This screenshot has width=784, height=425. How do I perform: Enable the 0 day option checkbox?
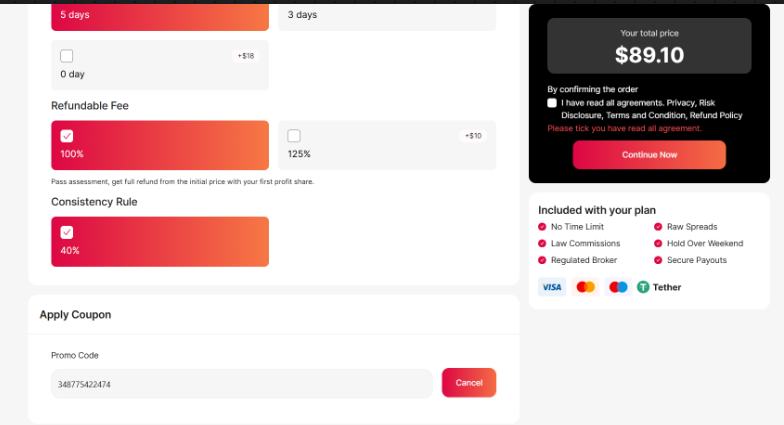pos(66,56)
